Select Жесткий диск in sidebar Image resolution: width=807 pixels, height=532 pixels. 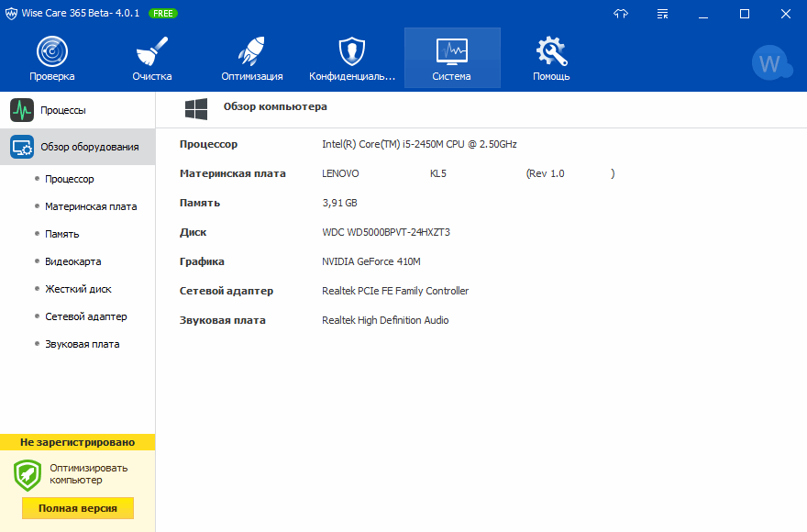pyautogui.click(x=78, y=289)
